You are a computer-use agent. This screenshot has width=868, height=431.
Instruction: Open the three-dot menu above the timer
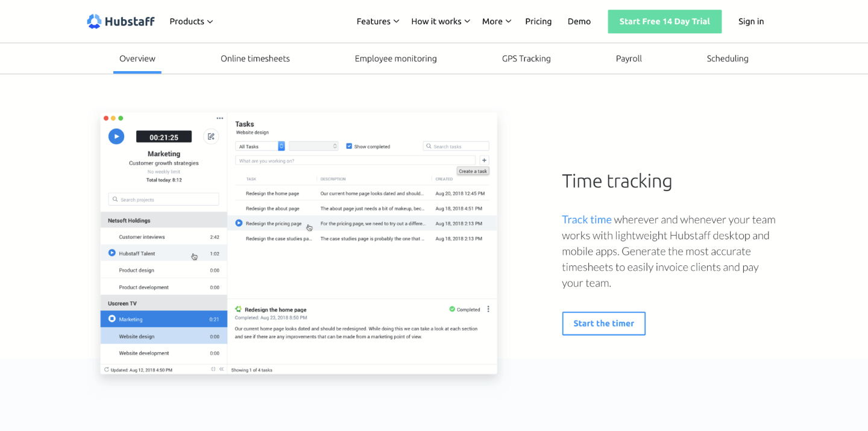pos(220,118)
